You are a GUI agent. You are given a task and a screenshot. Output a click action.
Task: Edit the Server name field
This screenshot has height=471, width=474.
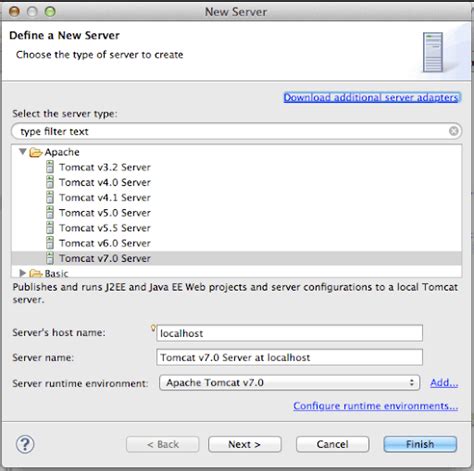pyautogui.click(x=289, y=357)
